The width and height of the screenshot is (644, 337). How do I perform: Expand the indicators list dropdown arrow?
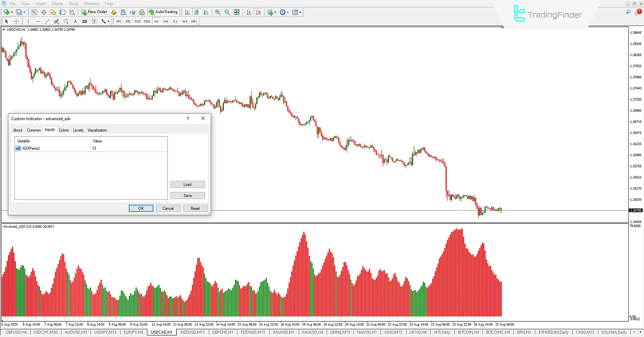tap(275, 12)
